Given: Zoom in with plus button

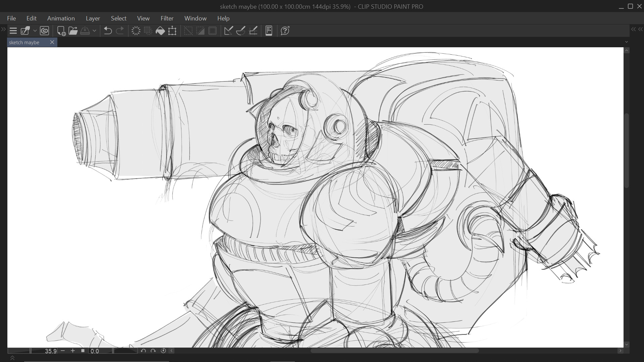Looking at the screenshot, I should (72, 351).
